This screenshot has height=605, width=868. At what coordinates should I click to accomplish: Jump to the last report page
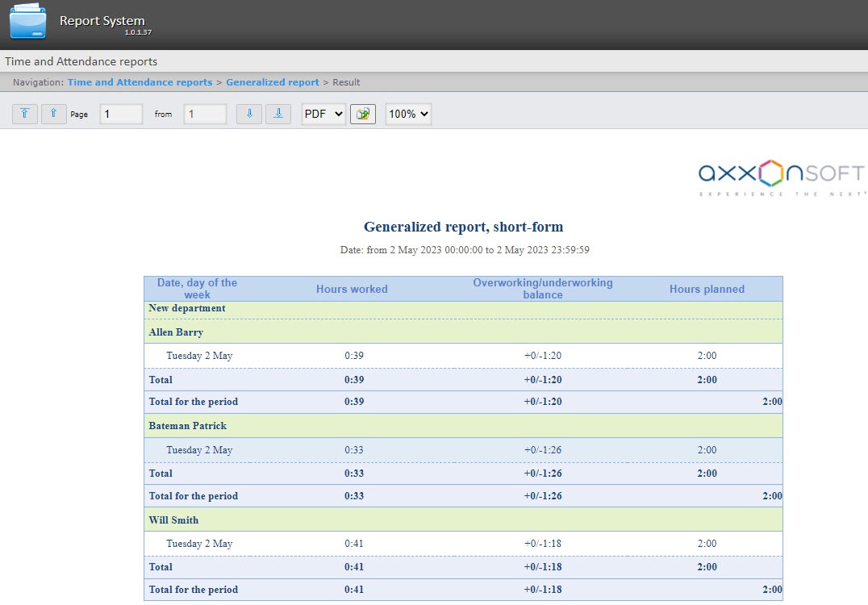278,115
